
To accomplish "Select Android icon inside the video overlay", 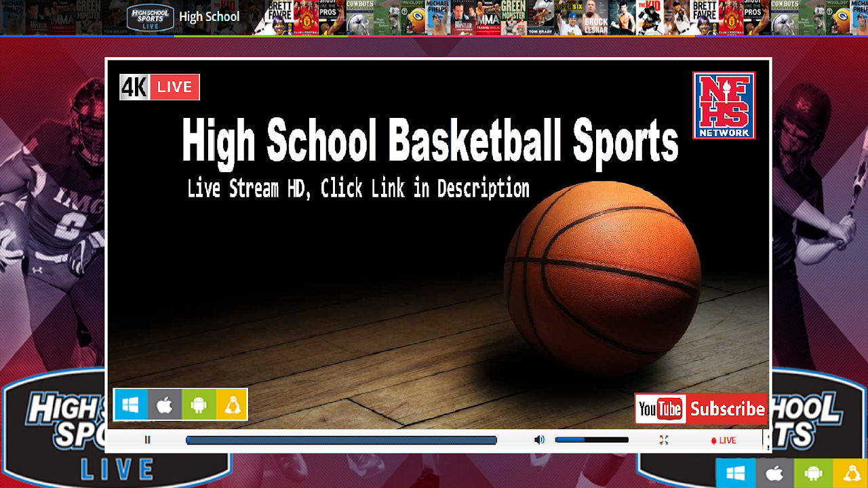I will point(199,405).
